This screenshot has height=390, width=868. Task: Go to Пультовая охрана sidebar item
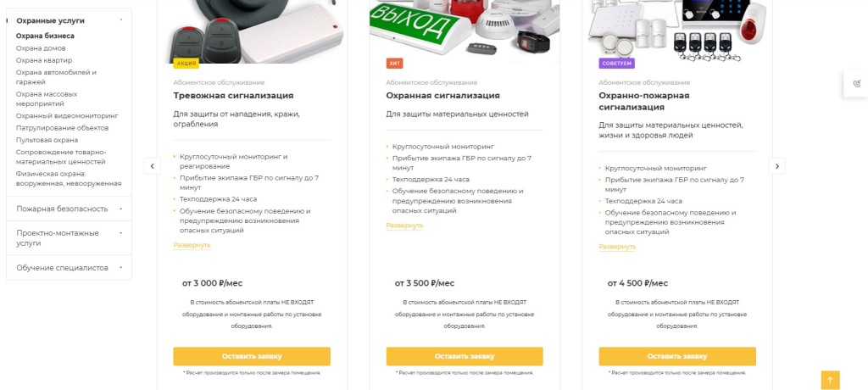(47, 140)
